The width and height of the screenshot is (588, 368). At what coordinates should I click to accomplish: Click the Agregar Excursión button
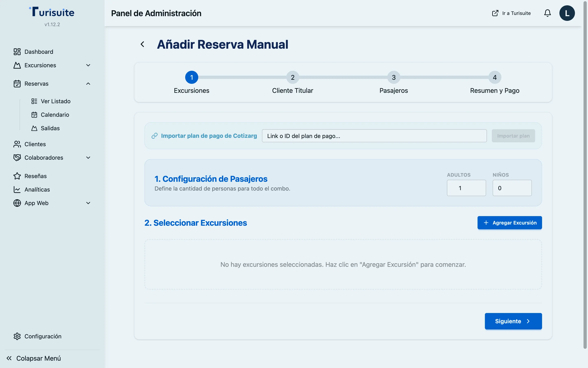(510, 223)
